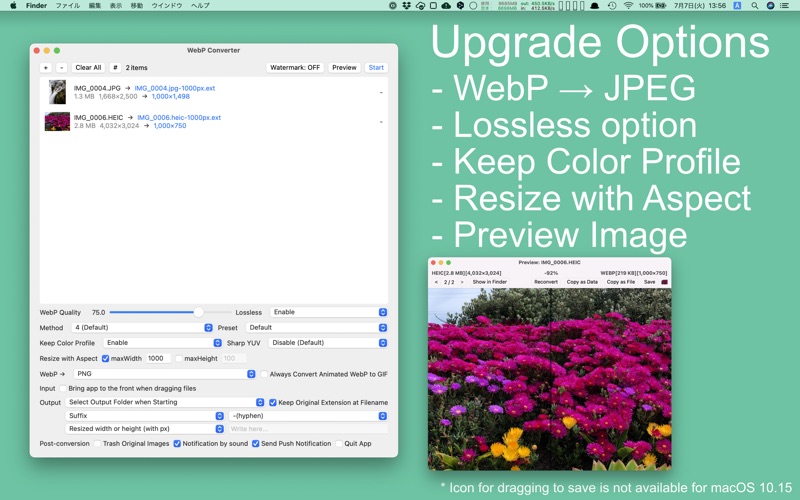Screen dimensions: 800x500
Task: Open the Suffix dropdown
Action: [145, 415]
